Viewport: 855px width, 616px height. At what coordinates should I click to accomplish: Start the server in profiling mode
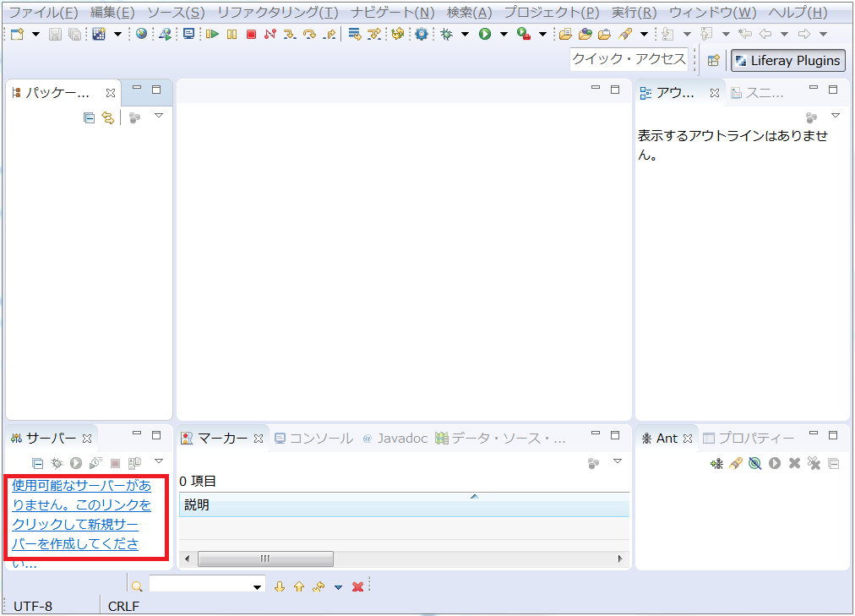point(94,463)
